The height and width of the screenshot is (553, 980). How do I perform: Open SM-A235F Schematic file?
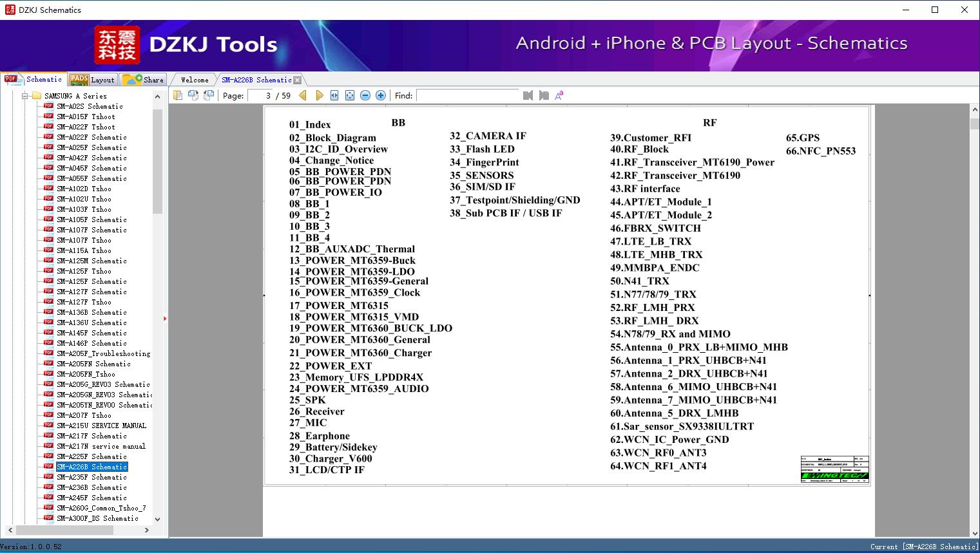(91, 477)
